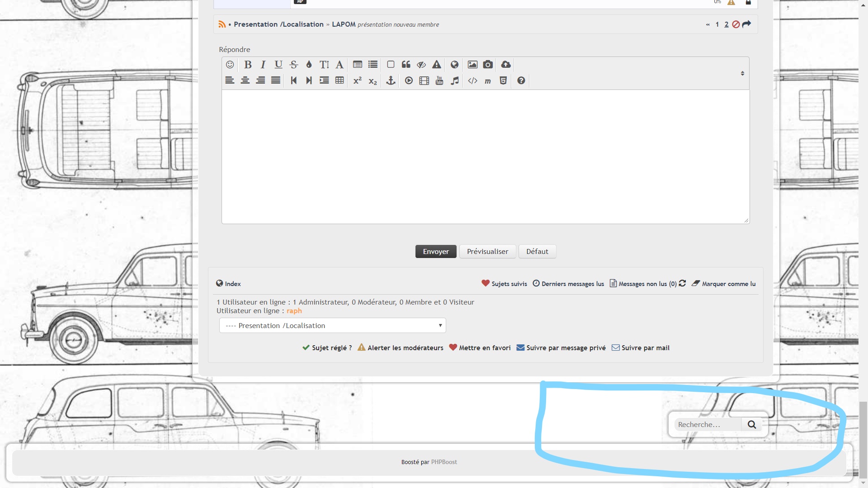Toggle bold text formatting
868x488 pixels.
point(248,65)
